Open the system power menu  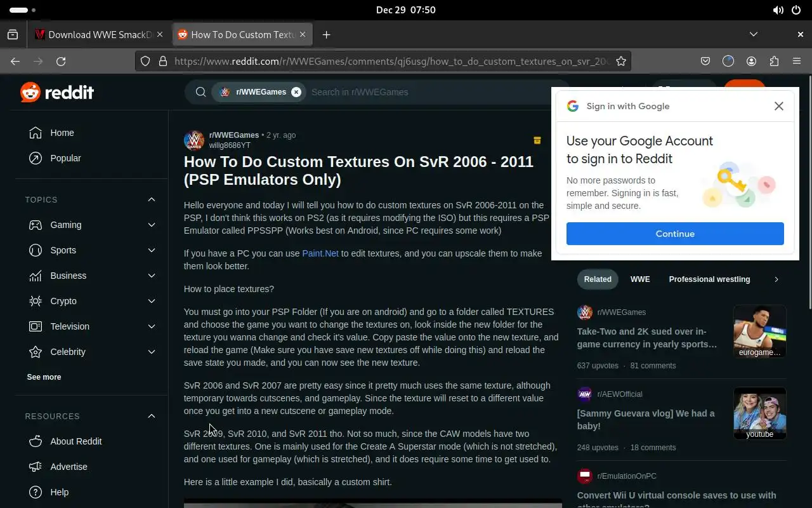tap(797, 10)
